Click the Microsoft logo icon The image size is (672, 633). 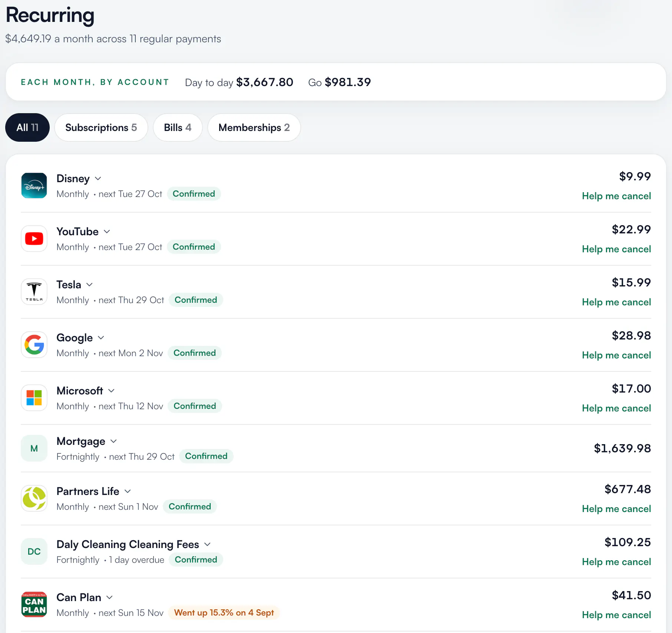point(34,398)
